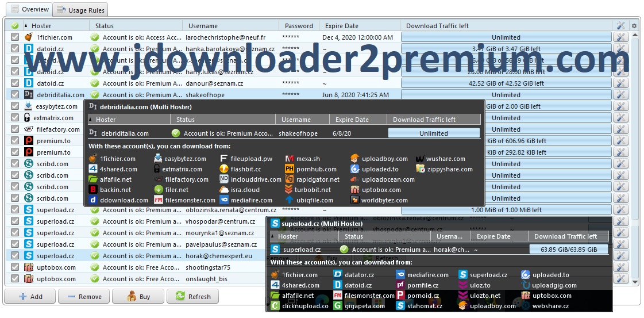Toggle checkbox for the 1fichier.com account

[x=15, y=37]
